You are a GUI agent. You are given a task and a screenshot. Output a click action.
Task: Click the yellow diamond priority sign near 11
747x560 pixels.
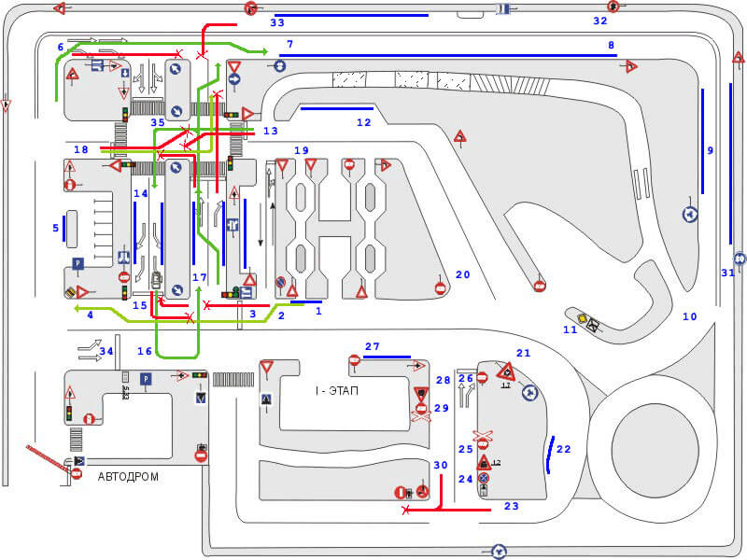tap(582, 317)
